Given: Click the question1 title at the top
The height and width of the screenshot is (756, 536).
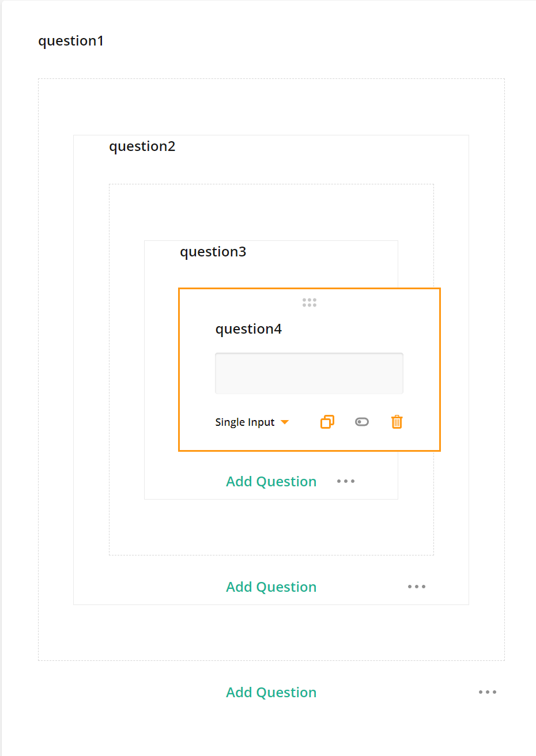Looking at the screenshot, I should (71, 41).
